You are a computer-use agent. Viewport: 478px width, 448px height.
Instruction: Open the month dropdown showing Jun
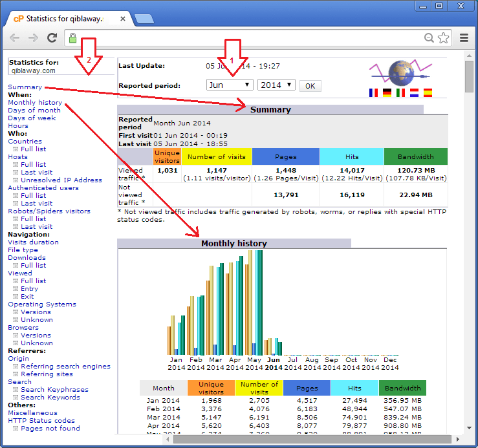pyautogui.click(x=230, y=85)
